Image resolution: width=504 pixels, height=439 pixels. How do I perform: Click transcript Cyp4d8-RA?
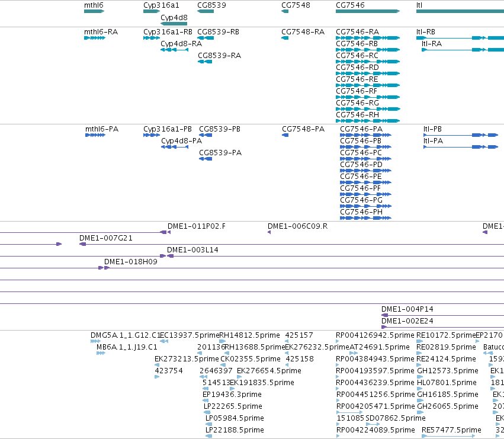[174, 50]
